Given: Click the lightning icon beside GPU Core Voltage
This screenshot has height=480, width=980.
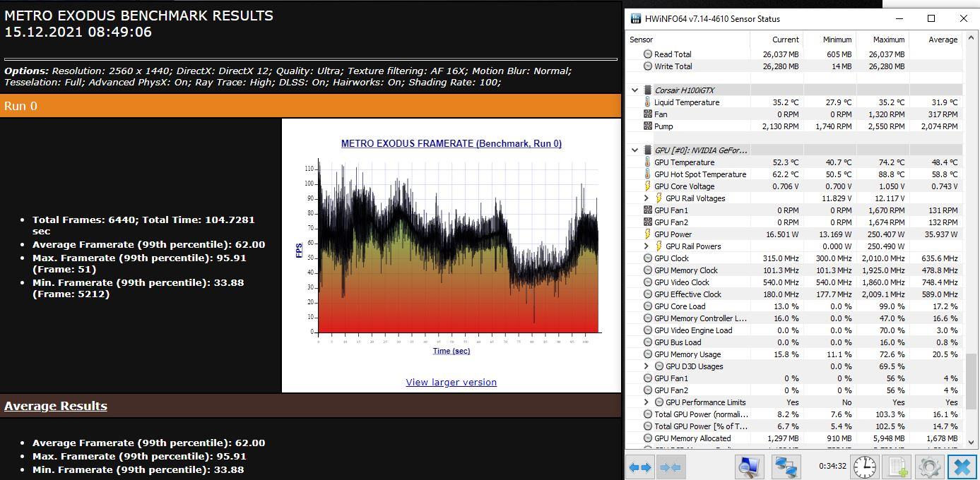Looking at the screenshot, I should click(x=648, y=186).
